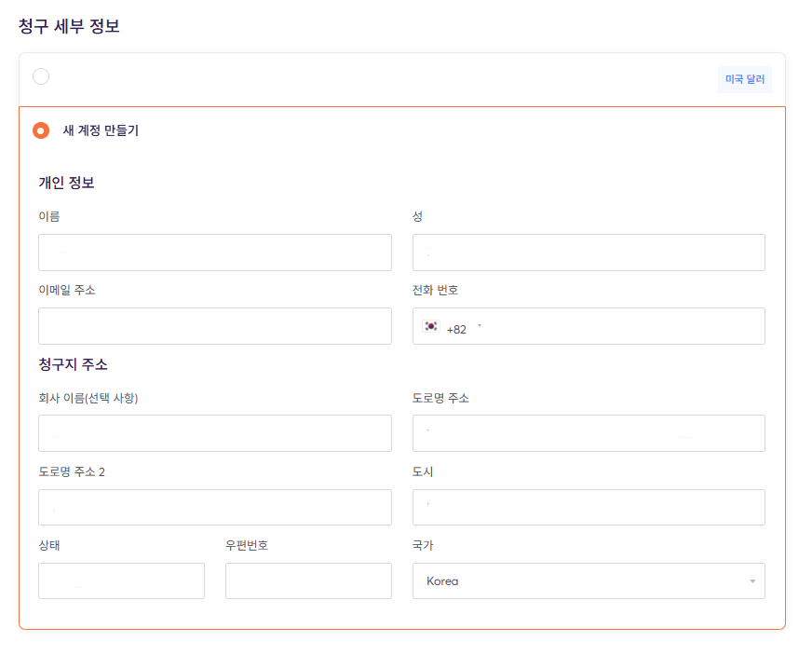812x655 pixels.
Task: Click the dropdown arrow next to Korea
Action: coord(753,580)
